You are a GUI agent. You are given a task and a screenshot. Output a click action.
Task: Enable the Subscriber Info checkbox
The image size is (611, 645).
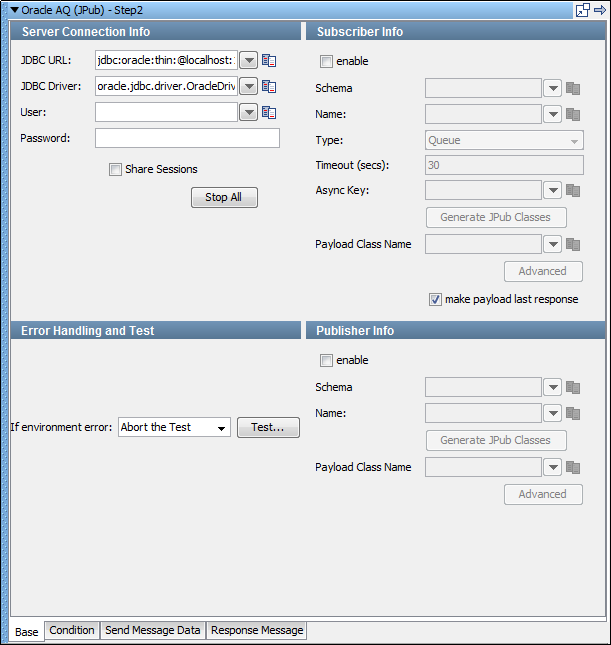pos(326,62)
